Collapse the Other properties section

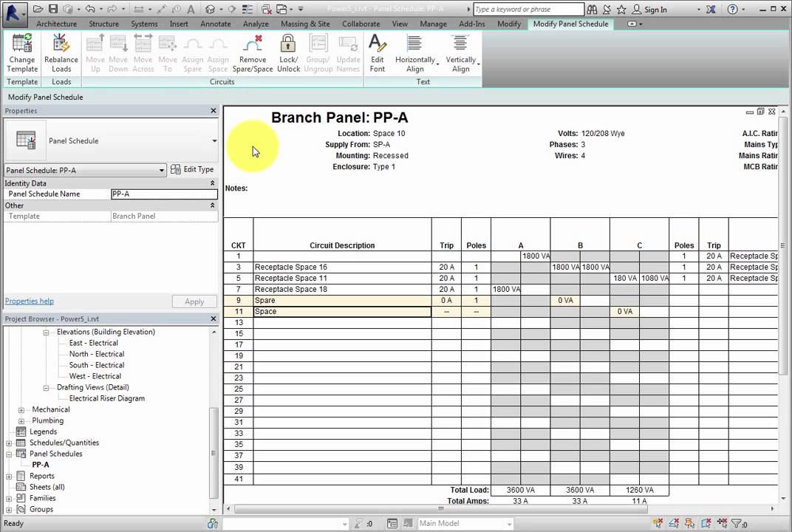212,205
